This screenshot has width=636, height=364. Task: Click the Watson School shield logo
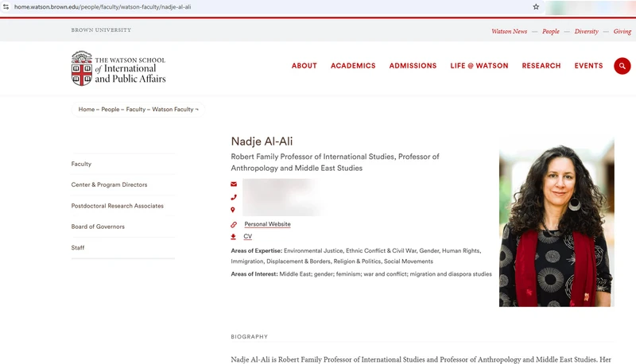82,68
